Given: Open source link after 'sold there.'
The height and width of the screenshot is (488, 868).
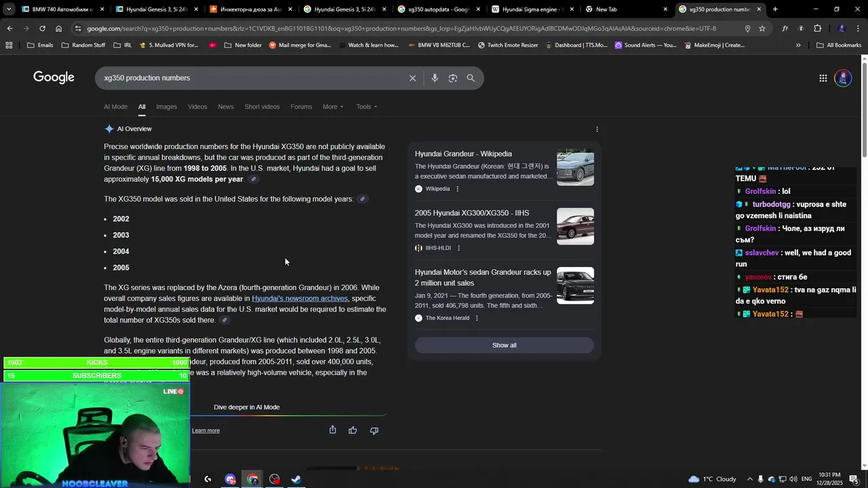Looking at the screenshot, I should (x=224, y=321).
